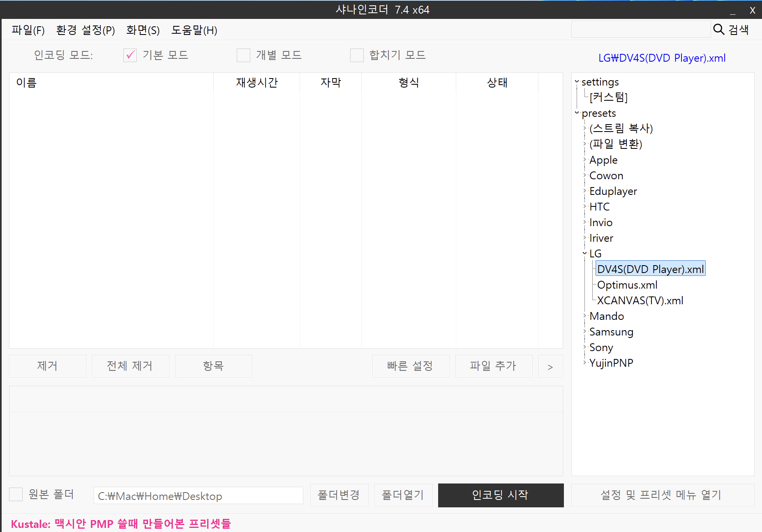Open the 도움말(H) menu

click(194, 30)
